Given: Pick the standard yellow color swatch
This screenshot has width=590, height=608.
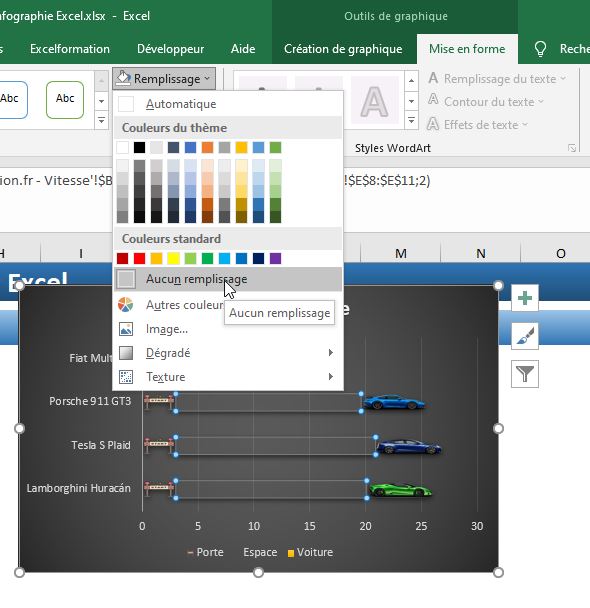Looking at the screenshot, I should 174,258.
